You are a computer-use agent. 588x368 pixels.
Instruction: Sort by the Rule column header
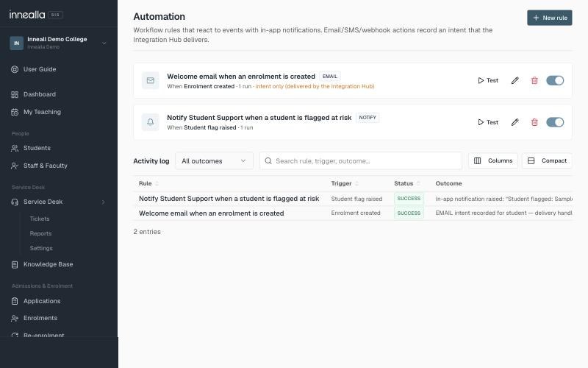tap(148, 183)
